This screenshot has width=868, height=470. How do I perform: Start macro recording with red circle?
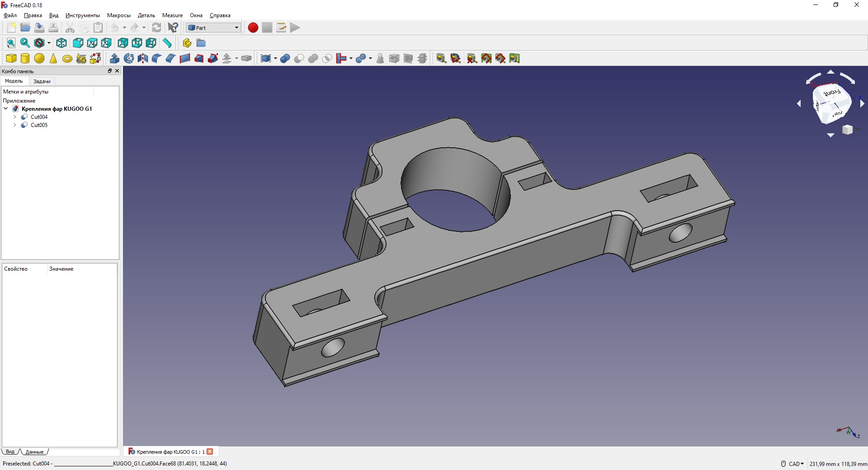(x=253, y=28)
